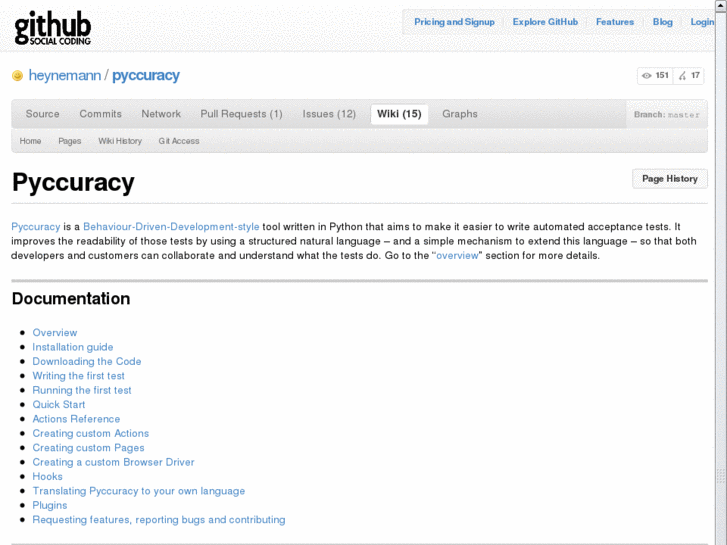Open the Features link
Screen dimensions: 727x545
pyautogui.click(x=615, y=22)
